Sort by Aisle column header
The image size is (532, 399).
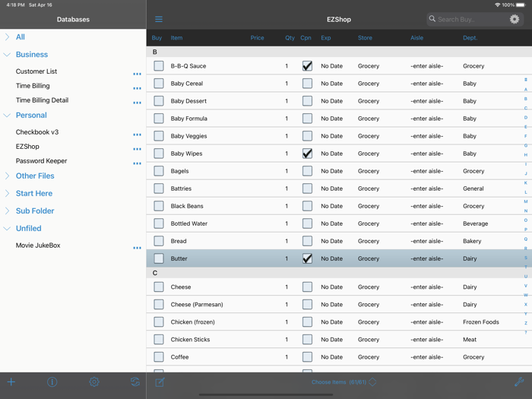(x=416, y=38)
